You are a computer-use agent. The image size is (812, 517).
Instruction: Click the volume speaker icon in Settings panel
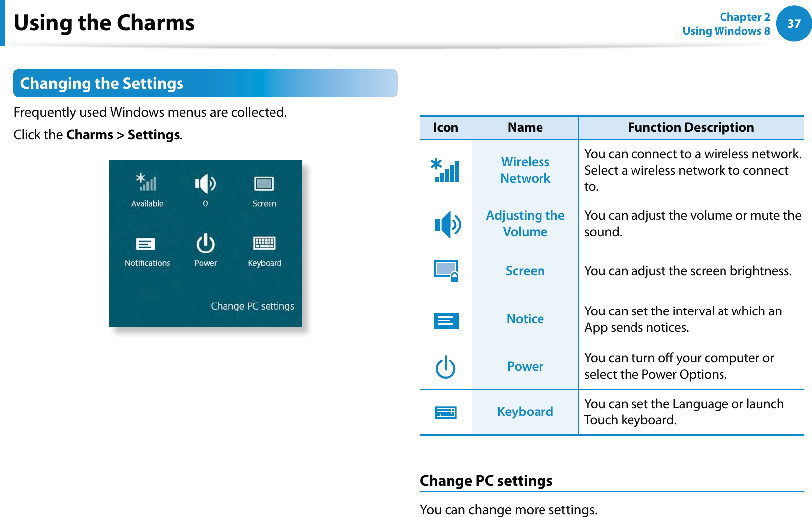(x=205, y=184)
